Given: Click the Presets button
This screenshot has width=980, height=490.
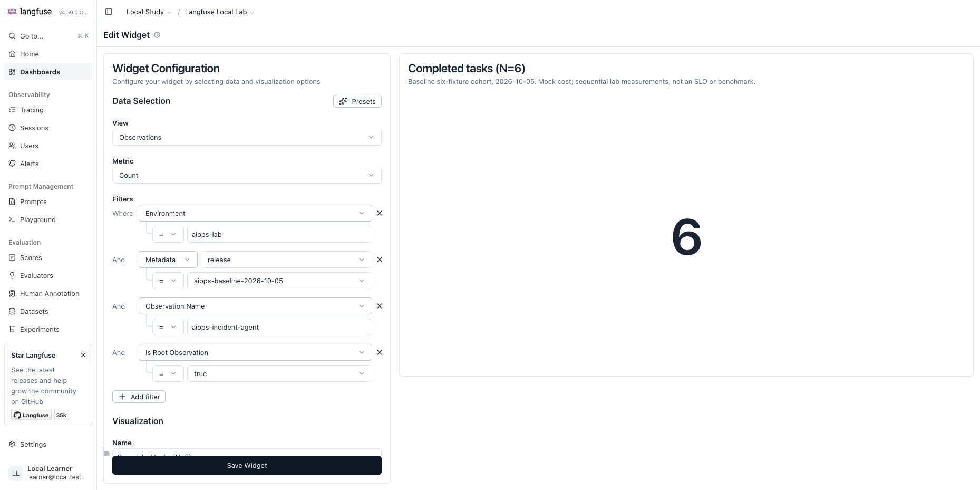Looking at the screenshot, I should coord(357,101).
